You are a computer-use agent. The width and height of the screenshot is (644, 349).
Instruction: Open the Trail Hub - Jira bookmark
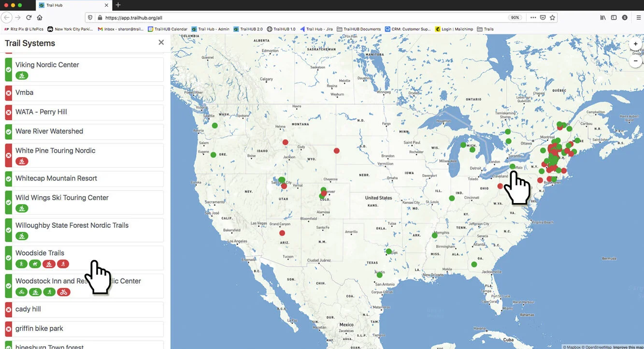[316, 29]
